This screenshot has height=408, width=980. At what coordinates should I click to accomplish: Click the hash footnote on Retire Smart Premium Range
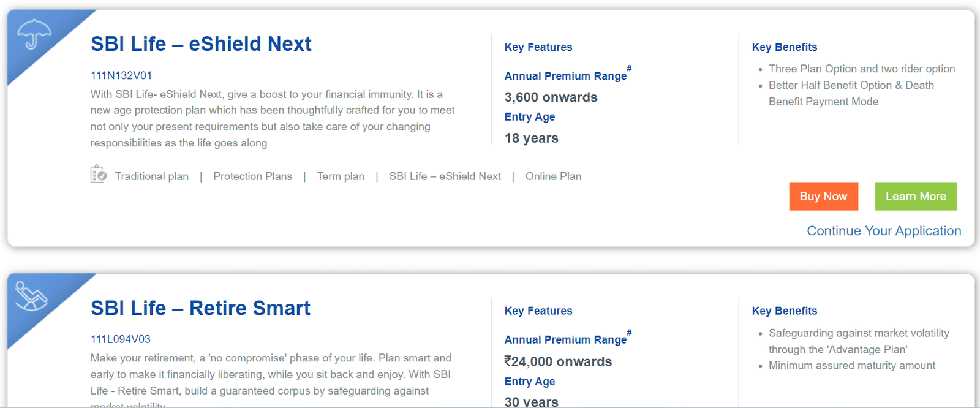point(629,333)
